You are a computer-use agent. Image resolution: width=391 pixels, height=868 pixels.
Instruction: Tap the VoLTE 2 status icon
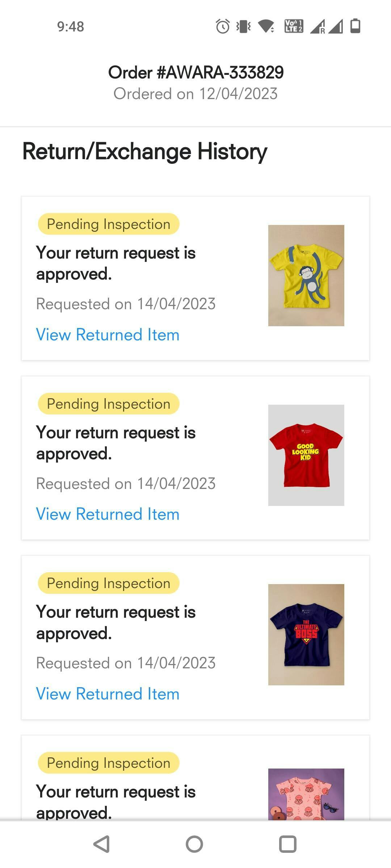(x=294, y=26)
